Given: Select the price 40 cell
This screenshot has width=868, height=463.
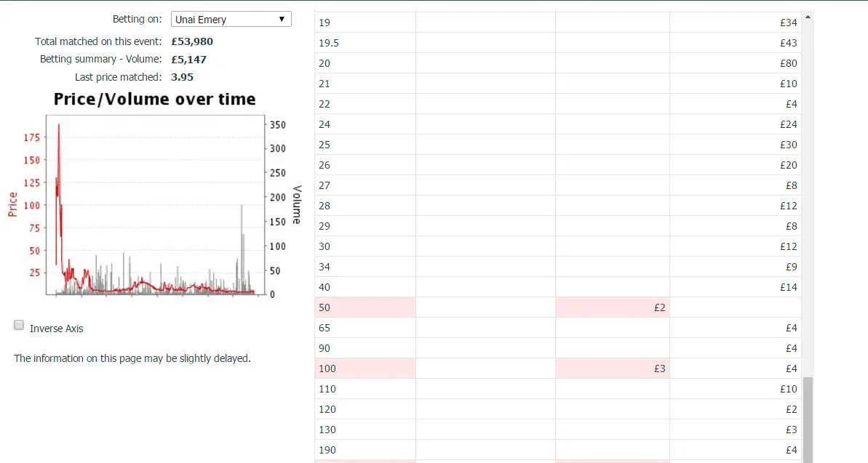Looking at the screenshot, I should [x=365, y=287].
